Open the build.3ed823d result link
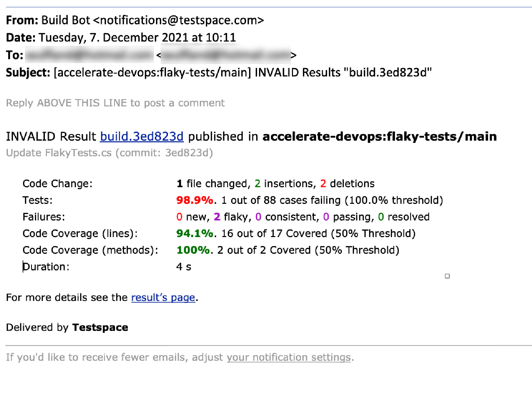Viewport: 532px width, 399px height. pos(142,137)
